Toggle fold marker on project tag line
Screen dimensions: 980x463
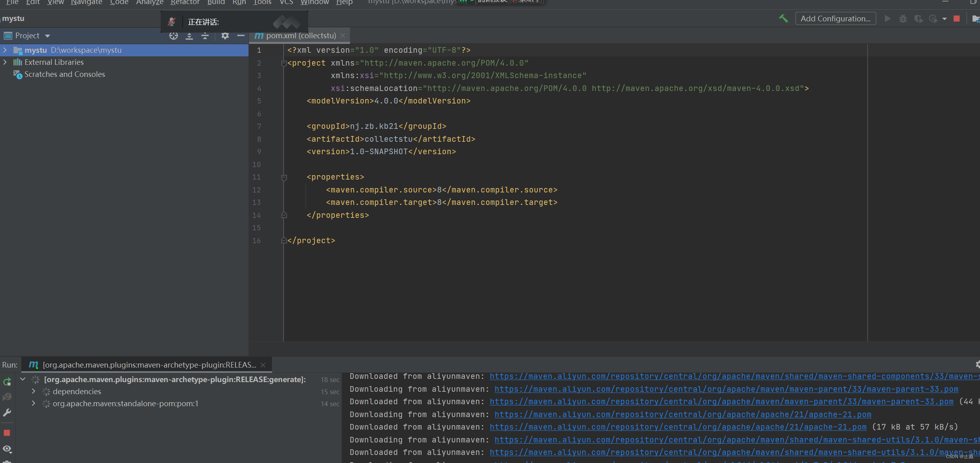tap(284, 63)
